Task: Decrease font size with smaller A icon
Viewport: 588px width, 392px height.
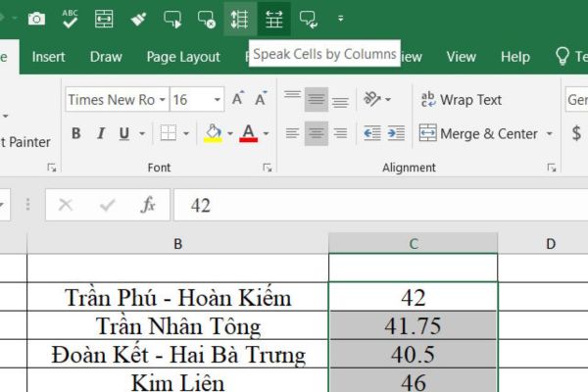Action: coord(261,99)
